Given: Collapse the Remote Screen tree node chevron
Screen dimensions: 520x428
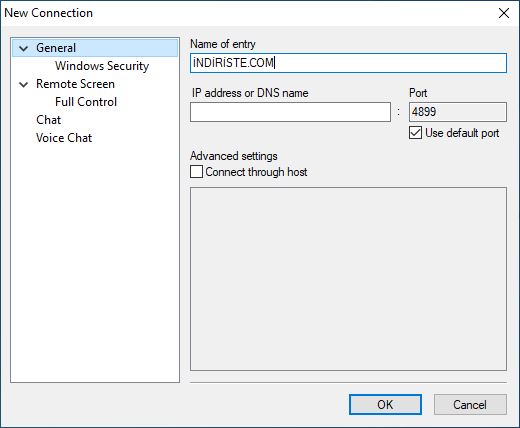Looking at the screenshot, I should point(23,84).
